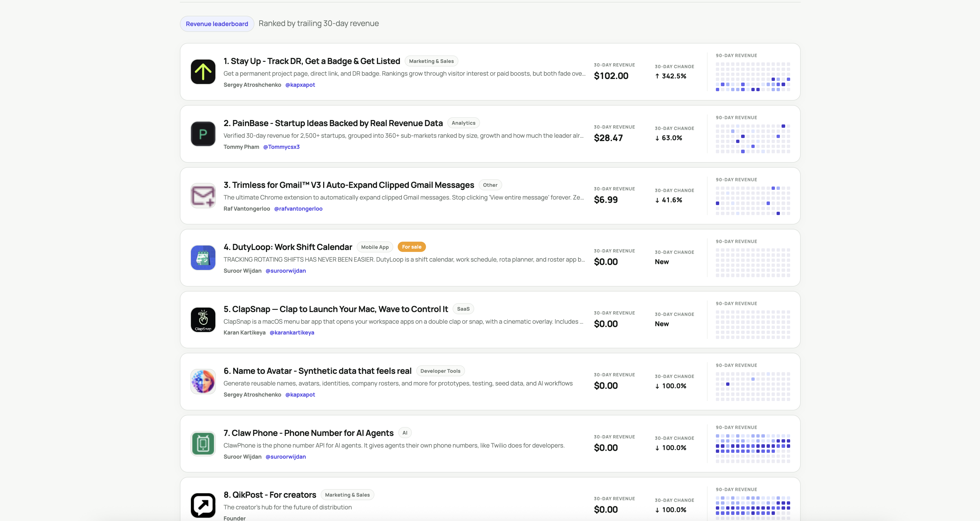
Task: Click the Developer Tools category tag
Action: [x=440, y=371]
